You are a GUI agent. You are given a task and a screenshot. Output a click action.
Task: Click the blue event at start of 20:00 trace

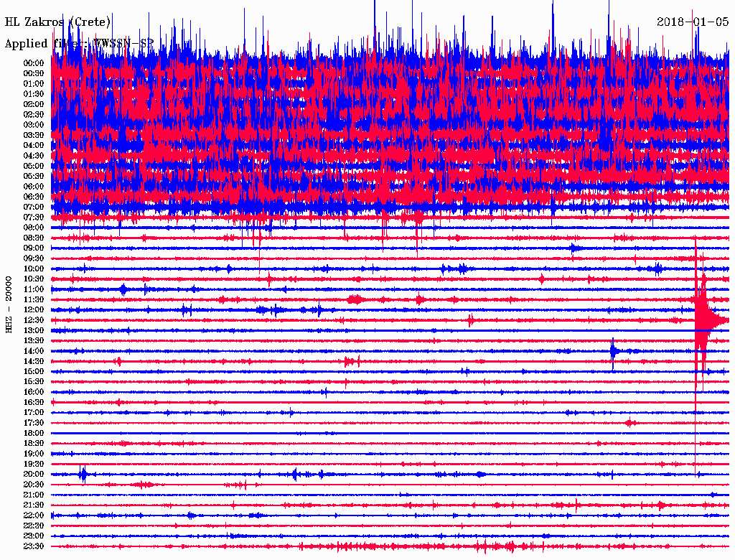pos(83,474)
